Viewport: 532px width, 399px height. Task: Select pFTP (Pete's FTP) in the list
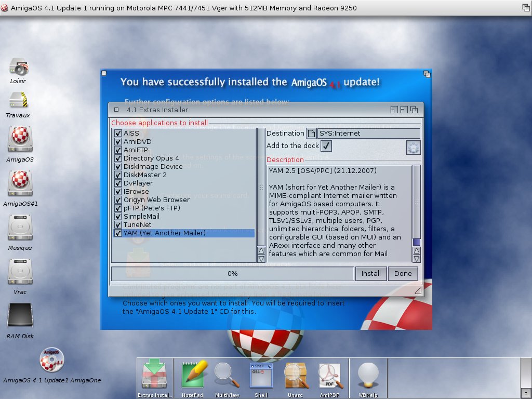tap(184, 208)
